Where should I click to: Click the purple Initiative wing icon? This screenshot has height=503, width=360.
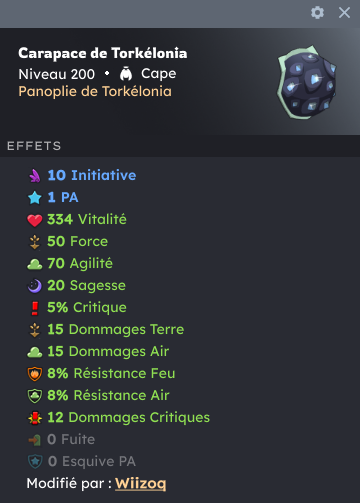tap(34, 175)
